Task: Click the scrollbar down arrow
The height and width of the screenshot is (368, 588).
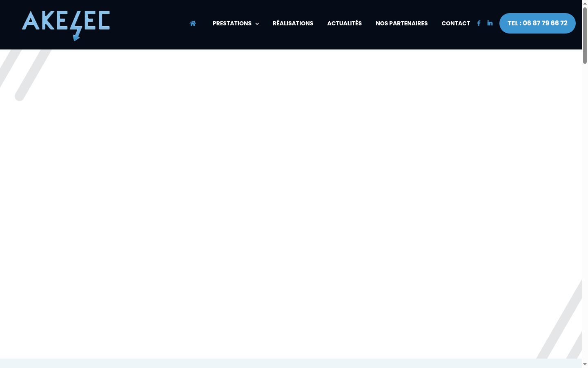Action: click(585, 364)
